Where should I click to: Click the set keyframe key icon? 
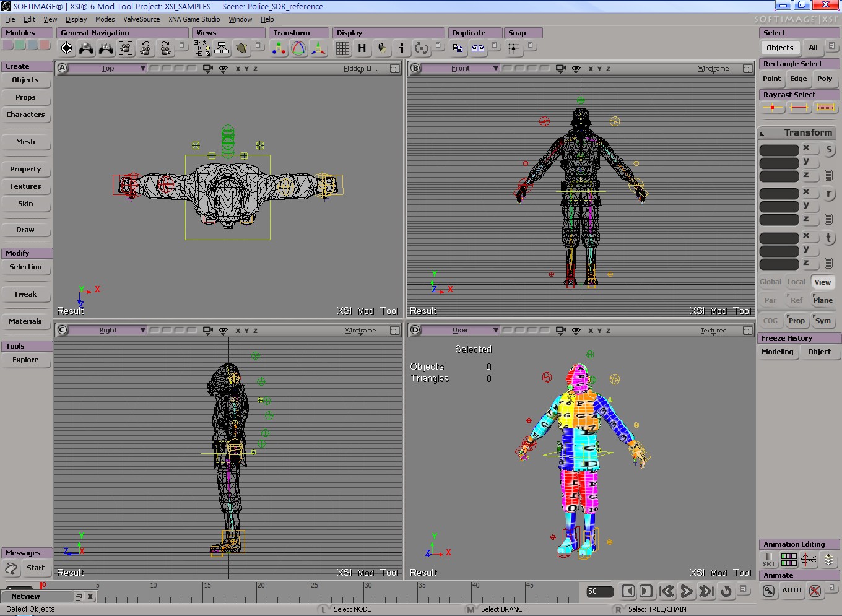(x=768, y=591)
